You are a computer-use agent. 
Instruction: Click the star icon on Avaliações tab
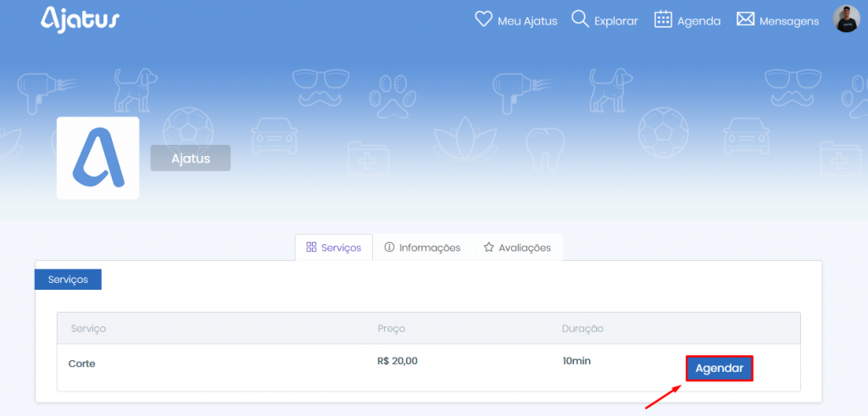tap(488, 247)
